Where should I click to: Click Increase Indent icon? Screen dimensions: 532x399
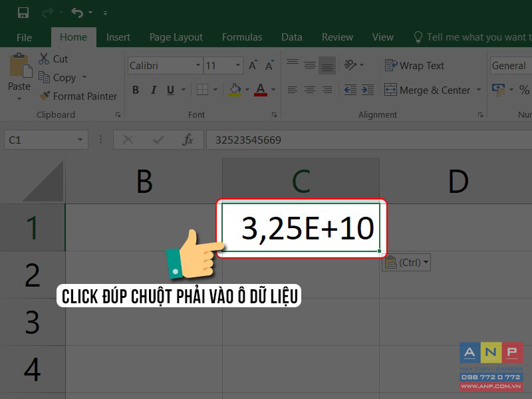(368, 90)
